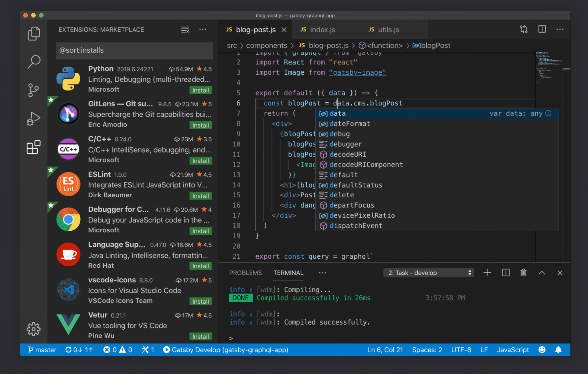588x374 pixels.
Task: Open the Python extension icon thumbnail
Action: (x=68, y=79)
